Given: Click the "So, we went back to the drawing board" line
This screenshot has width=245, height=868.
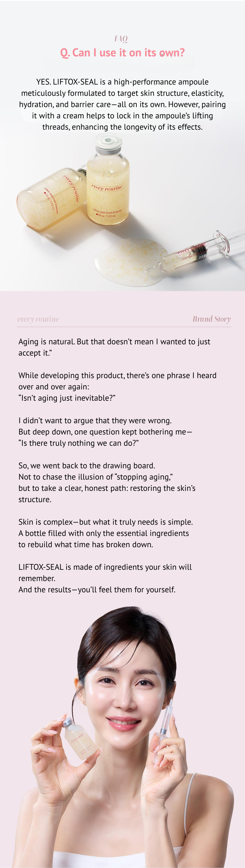Looking at the screenshot, I should (87, 466).
